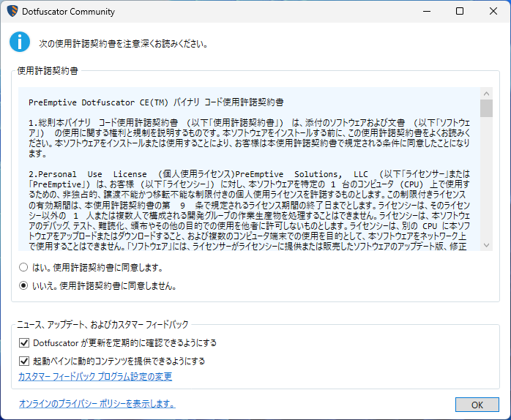This screenshot has width=511, height=420.
Task: Click the Dotfuscator shield icon in title bar
Action: [12, 12]
